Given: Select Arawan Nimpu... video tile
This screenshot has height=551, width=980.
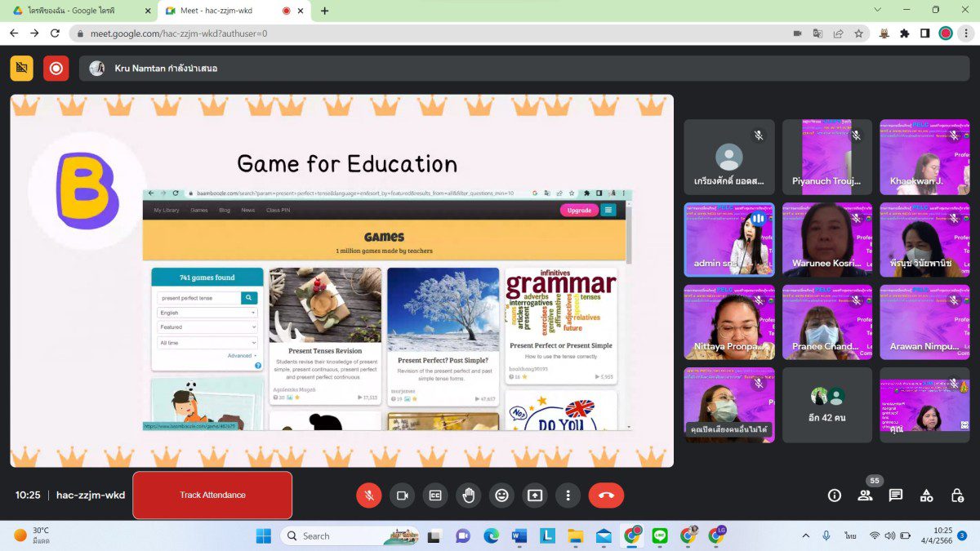Looking at the screenshot, I should (x=924, y=322).
